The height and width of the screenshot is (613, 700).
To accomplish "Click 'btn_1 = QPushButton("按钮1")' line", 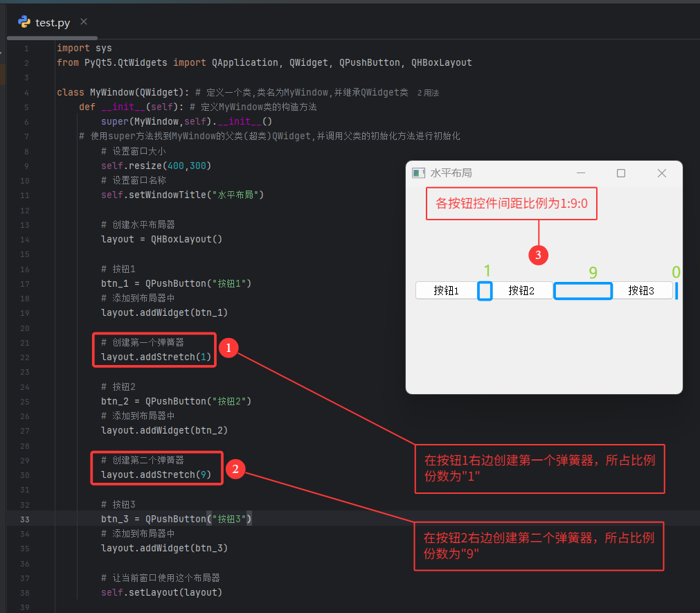I will 176,283.
